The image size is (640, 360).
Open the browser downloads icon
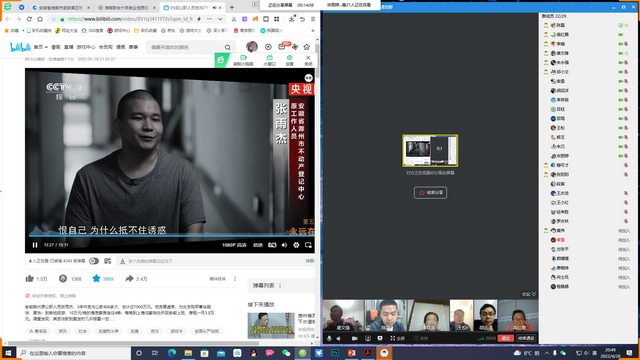coord(291,19)
